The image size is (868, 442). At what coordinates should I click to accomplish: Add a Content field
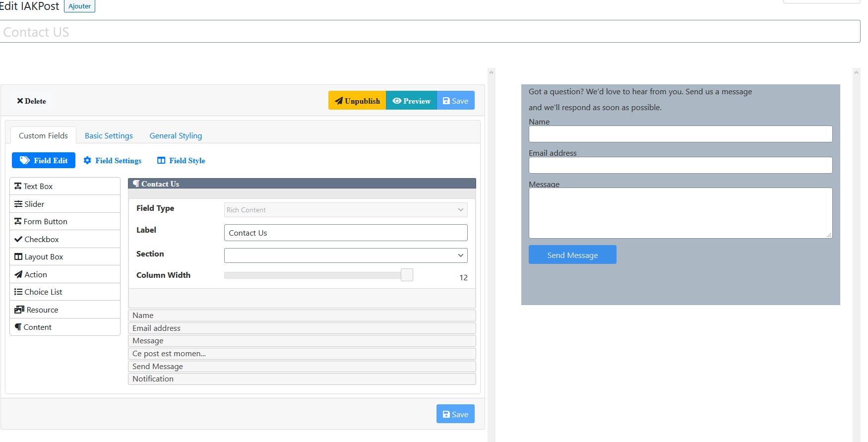(65, 327)
